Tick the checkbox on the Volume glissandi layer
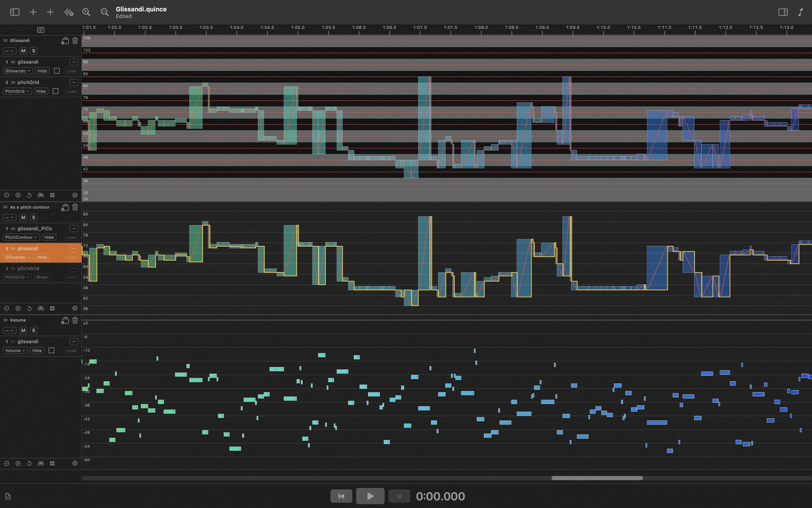The height and width of the screenshot is (508, 812). (x=51, y=351)
